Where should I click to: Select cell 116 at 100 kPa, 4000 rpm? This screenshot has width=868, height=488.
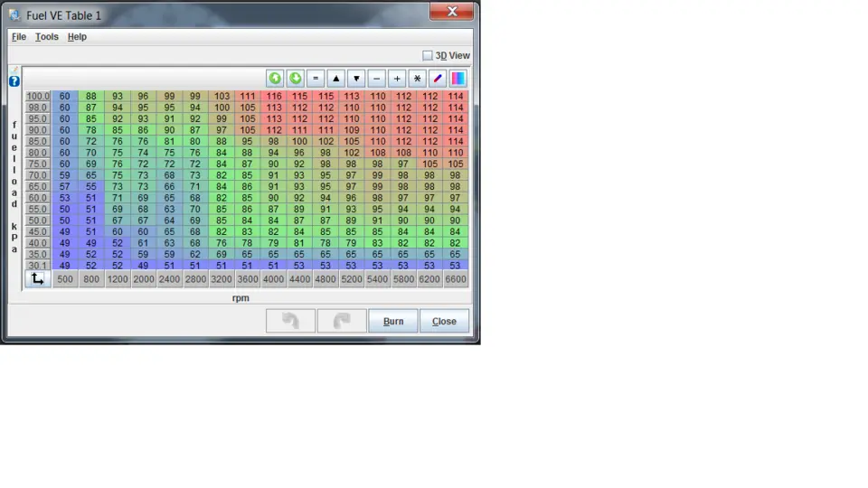coord(273,97)
